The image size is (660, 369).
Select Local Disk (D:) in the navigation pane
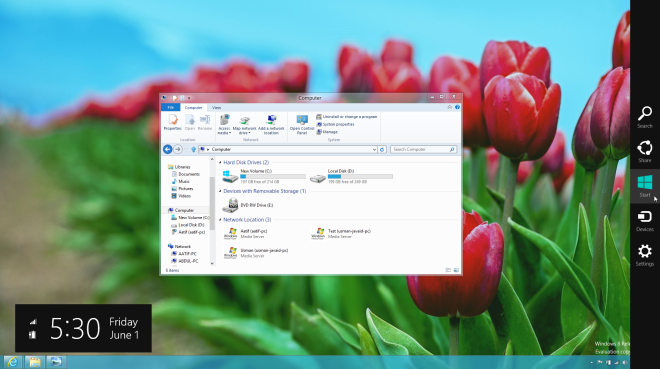[x=188, y=225]
